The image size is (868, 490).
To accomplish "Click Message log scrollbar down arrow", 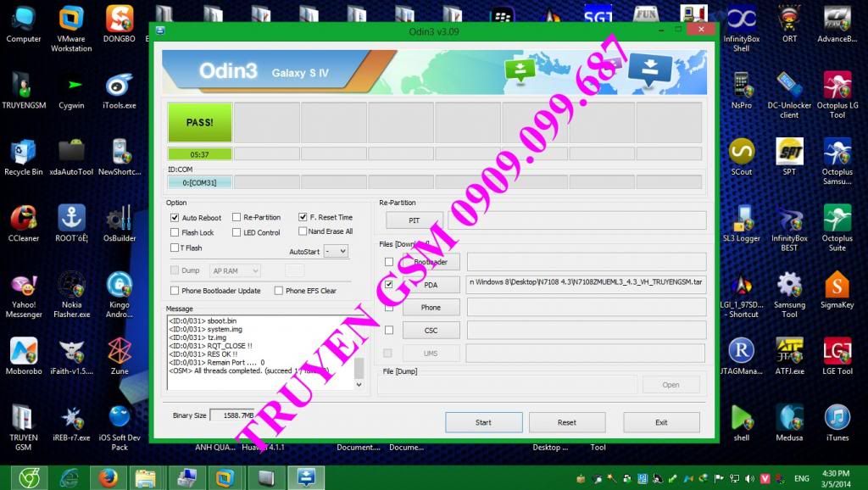I will coord(359,384).
